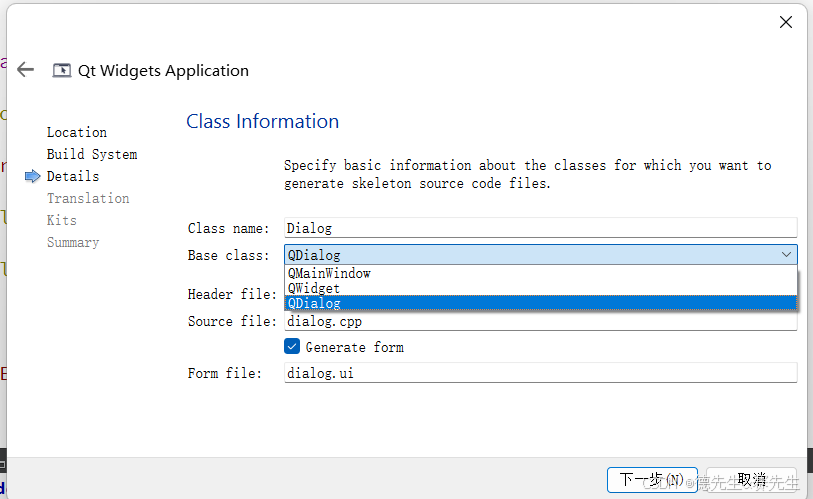This screenshot has height=499, width=813.
Task: Click the 取消 cancel button
Action: 751,480
